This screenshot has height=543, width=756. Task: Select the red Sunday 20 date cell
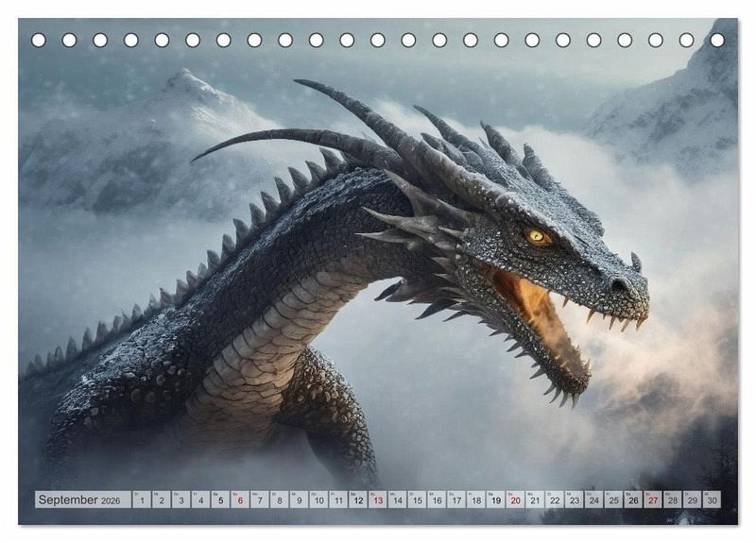tap(515, 500)
